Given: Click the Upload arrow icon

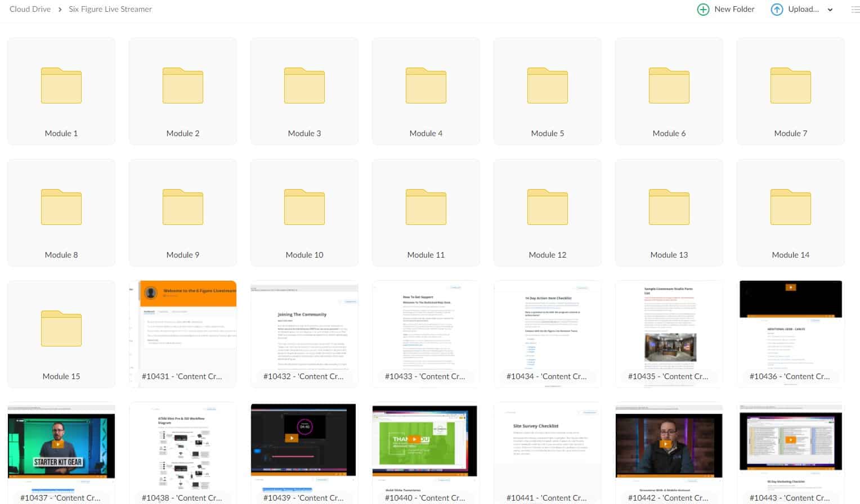Looking at the screenshot, I should 777,10.
